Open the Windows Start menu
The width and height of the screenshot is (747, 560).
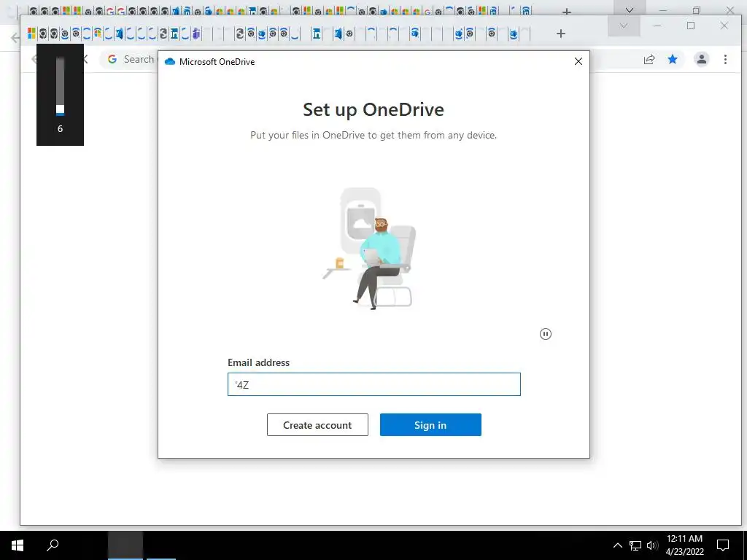[x=18, y=545]
